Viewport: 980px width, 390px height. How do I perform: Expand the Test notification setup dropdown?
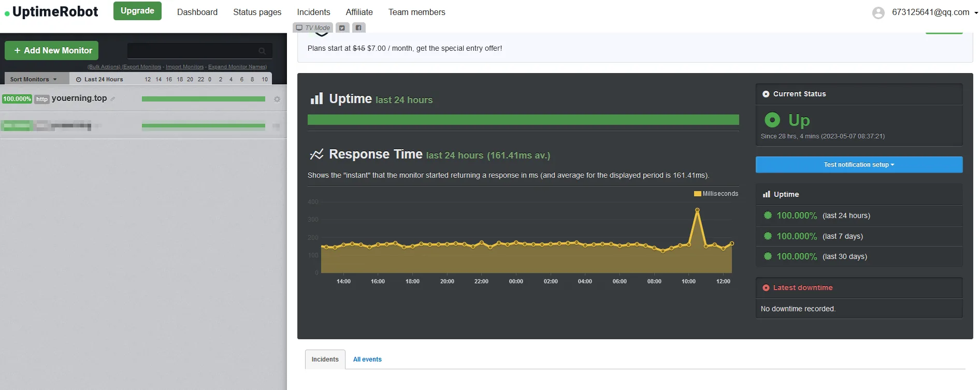[x=859, y=165]
